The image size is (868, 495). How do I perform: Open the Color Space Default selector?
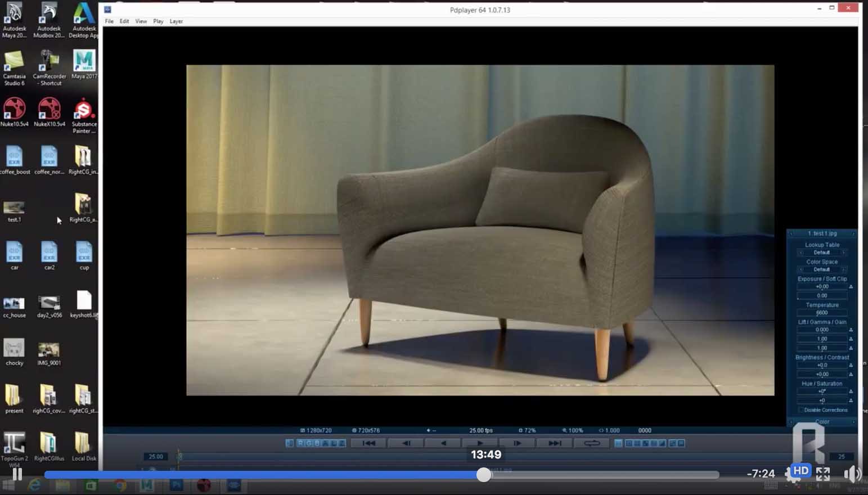(822, 269)
